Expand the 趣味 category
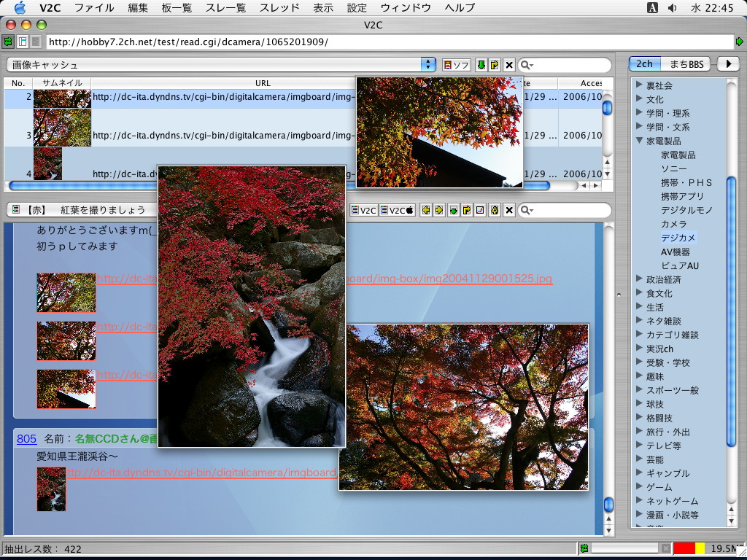The height and width of the screenshot is (560, 747). point(639,376)
